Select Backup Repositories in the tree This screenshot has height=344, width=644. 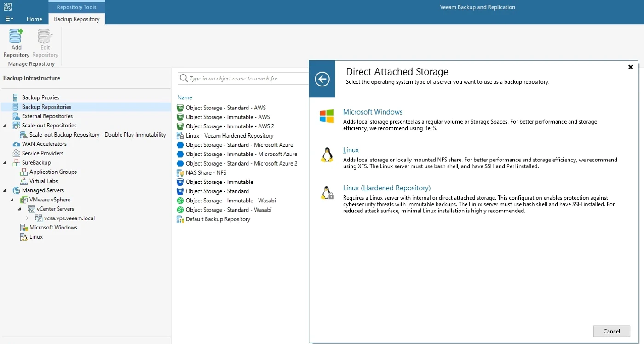pos(46,107)
